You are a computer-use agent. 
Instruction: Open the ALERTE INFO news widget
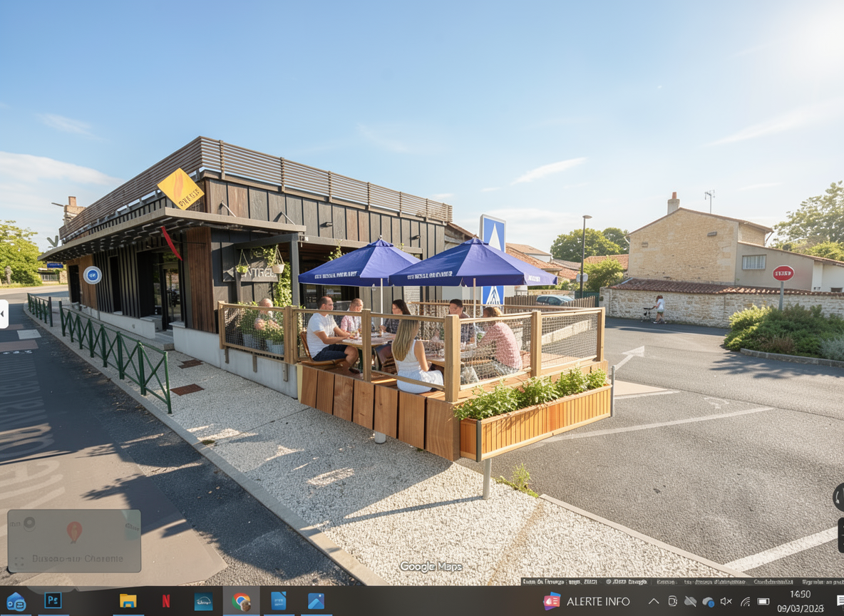click(x=587, y=601)
